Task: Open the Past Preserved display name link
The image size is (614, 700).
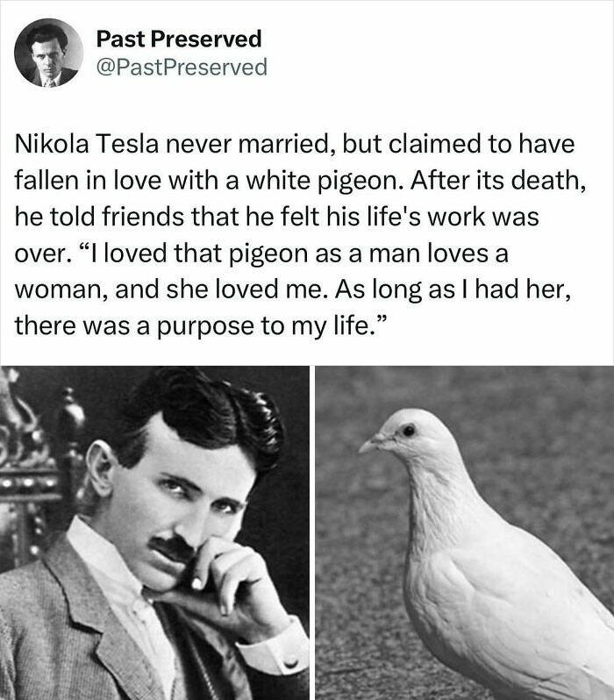Action: [179, 39]
